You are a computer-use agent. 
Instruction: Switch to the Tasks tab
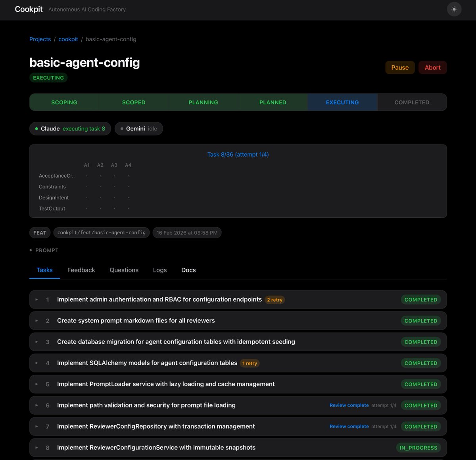pos(44,270)
